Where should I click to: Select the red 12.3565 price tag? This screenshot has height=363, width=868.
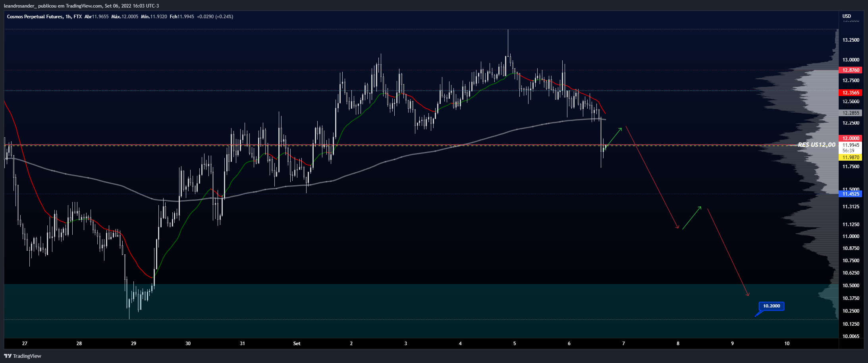point(851,93)
